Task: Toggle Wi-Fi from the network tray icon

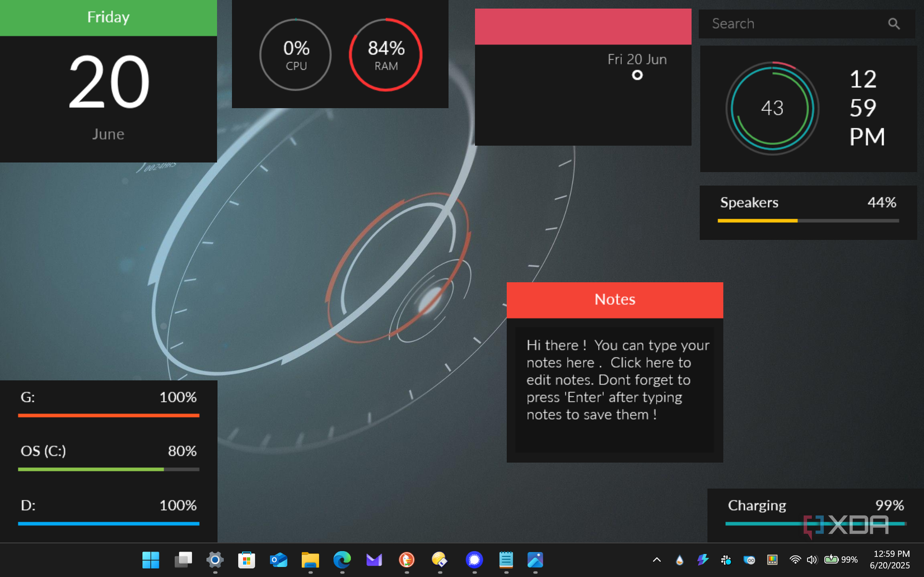Action: point(795,560)
